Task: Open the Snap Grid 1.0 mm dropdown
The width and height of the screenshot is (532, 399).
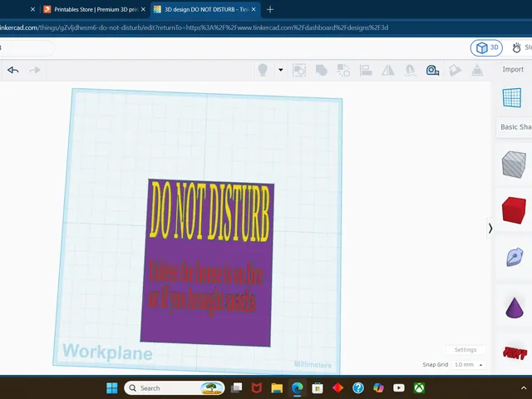Action: pyautogui.click(x=469, y=365)
